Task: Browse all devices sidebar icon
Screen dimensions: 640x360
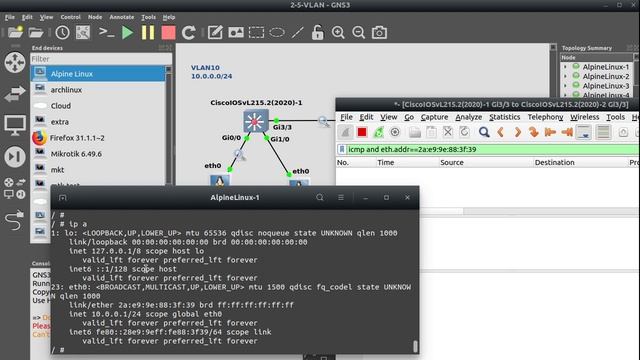Action: point(15,188)
